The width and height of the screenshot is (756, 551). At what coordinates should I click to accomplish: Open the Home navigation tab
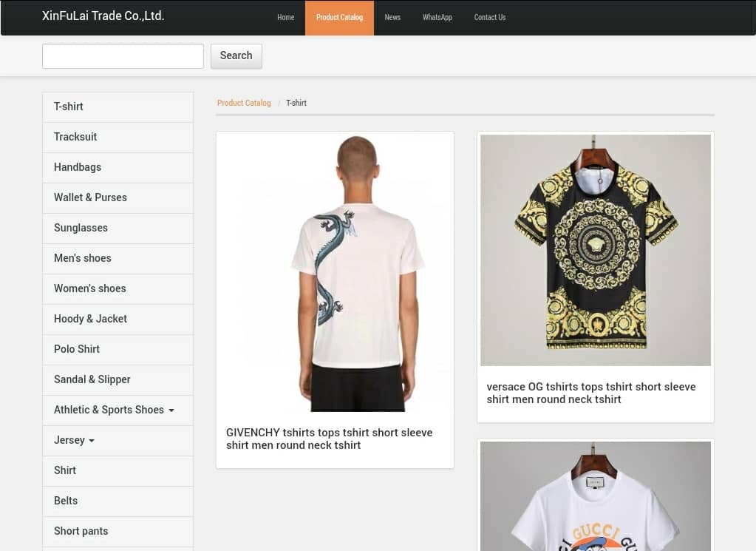[285, 17]
